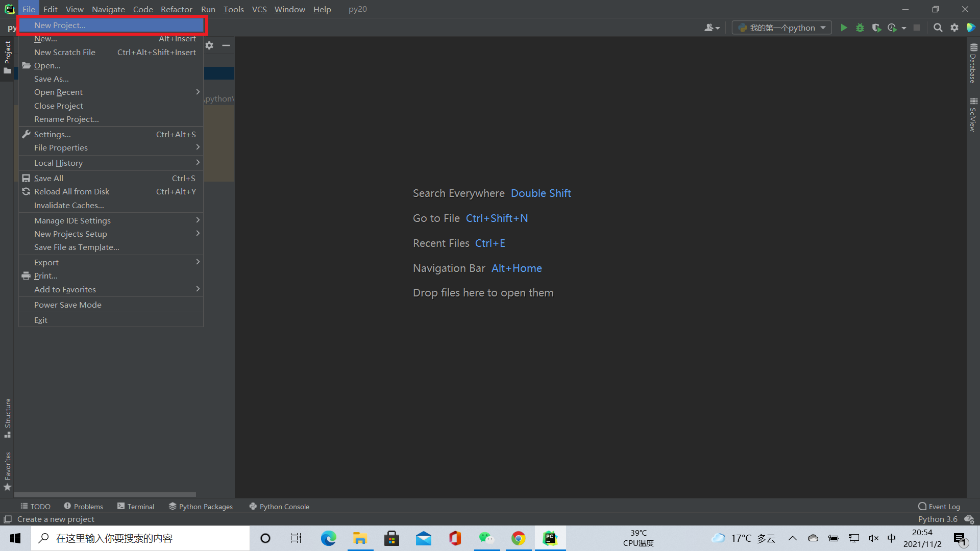
Task: Open the user account icon dropdown
Action: click(x=712, y=28)
